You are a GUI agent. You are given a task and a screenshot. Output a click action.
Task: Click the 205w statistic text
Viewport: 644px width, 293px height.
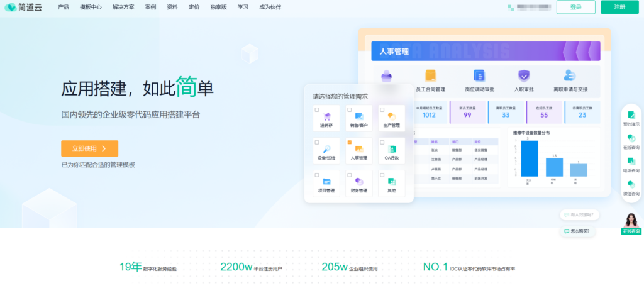coord(335,267)
